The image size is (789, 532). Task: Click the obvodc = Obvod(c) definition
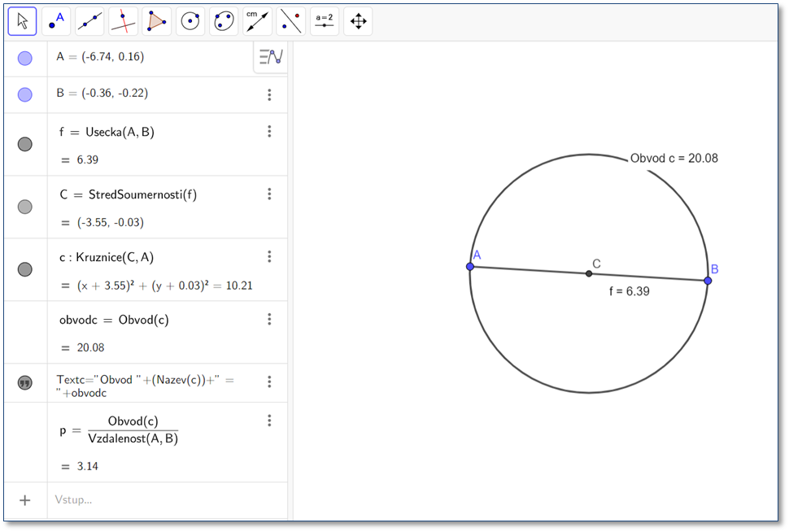tap(114, 320)
